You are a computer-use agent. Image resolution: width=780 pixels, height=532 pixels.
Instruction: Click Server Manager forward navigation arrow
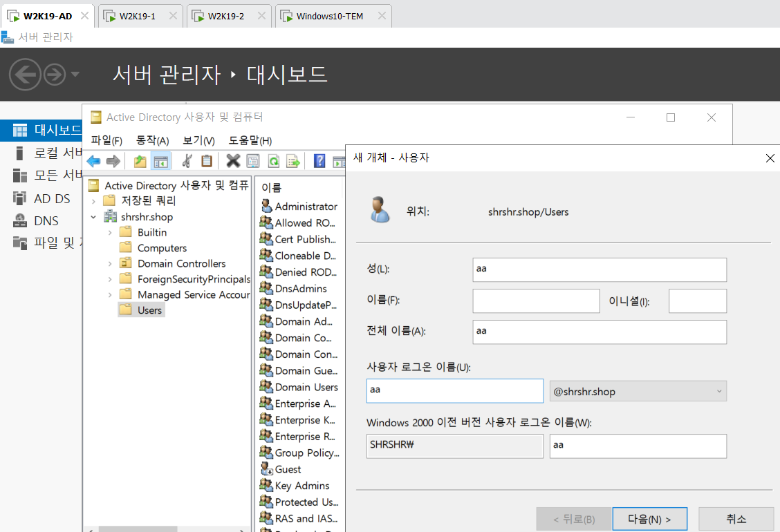click(x=54, y=75)
